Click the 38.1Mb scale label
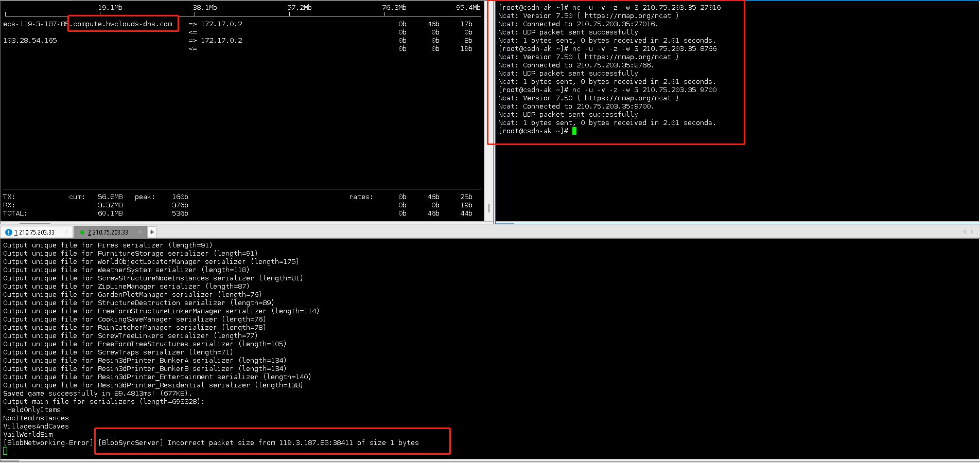Image resolution: width=980 pixels, height=463 pixels. click(205, 7)
